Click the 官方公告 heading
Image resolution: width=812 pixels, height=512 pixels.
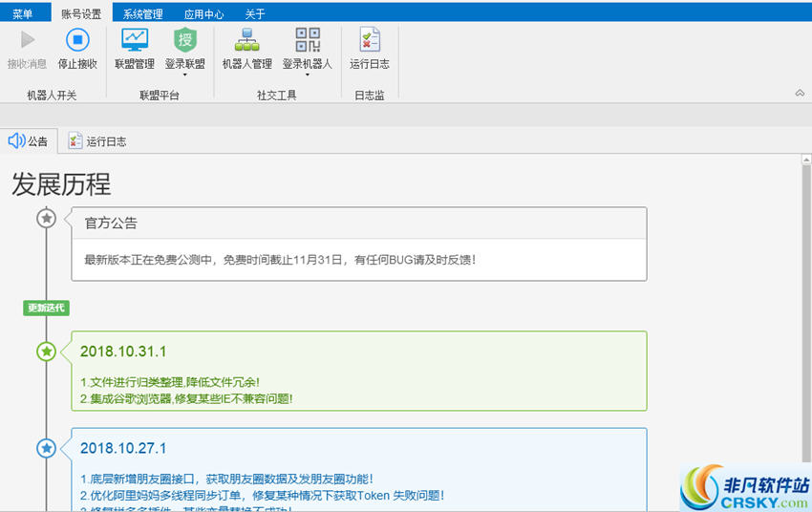(x=111, y=224)
